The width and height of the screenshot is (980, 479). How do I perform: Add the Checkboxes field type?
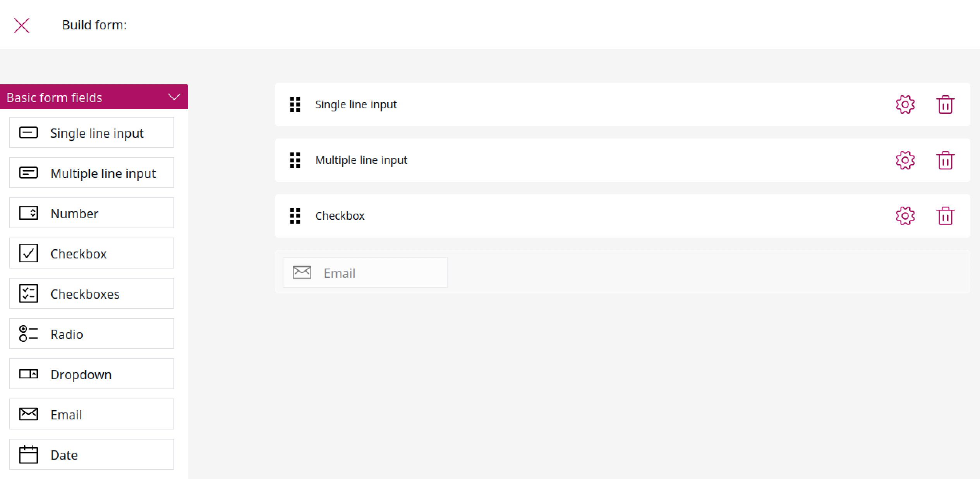pyautogui.click(x=92, y=294)
